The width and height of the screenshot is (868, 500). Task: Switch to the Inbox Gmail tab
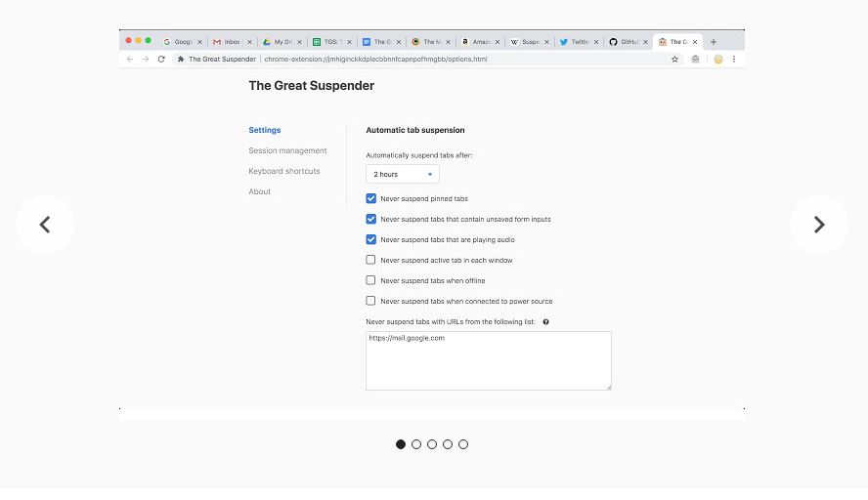(232, 42)
